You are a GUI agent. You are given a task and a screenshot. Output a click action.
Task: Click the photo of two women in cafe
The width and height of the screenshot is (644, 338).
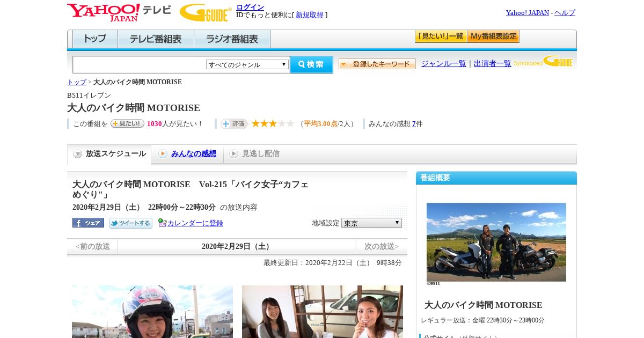click(323, 312)
